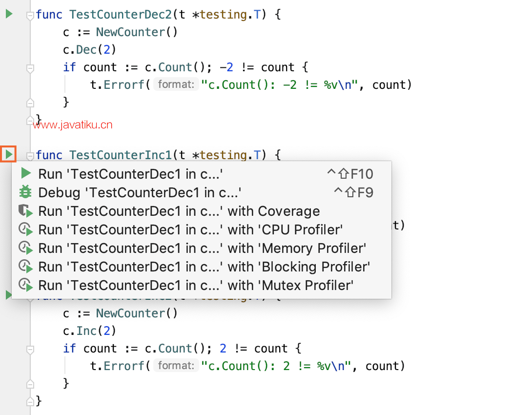
Task: Click the ^⇧F10 shortcut label
Action: point(350,174)
